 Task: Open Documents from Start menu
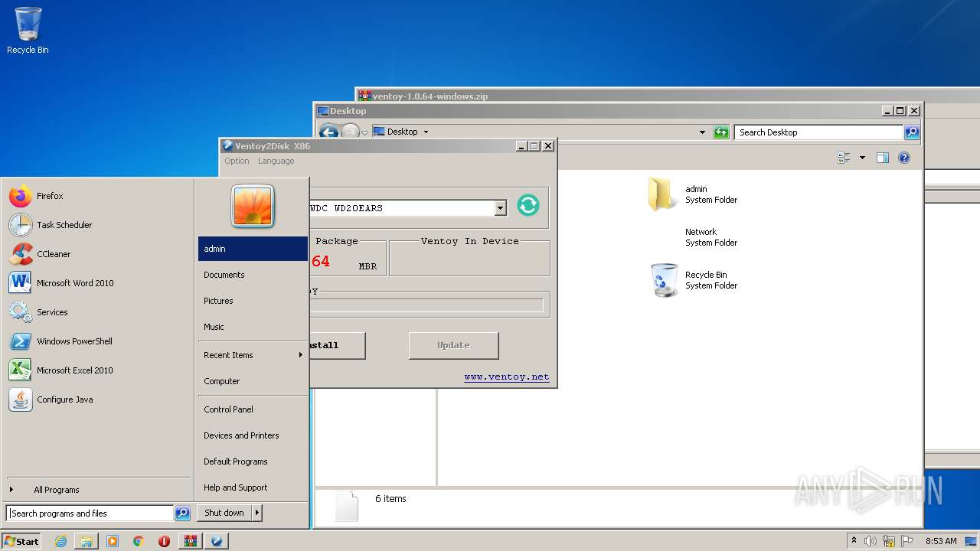253,275
